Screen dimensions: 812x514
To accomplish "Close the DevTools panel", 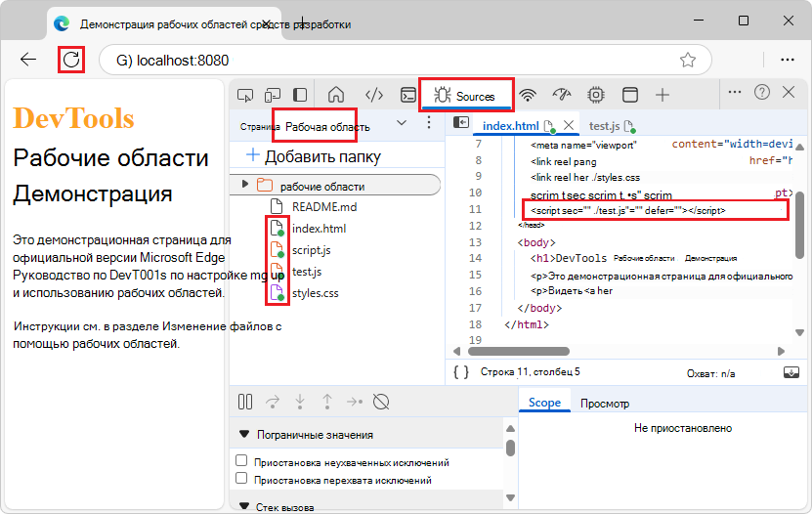I will [789, 92].
